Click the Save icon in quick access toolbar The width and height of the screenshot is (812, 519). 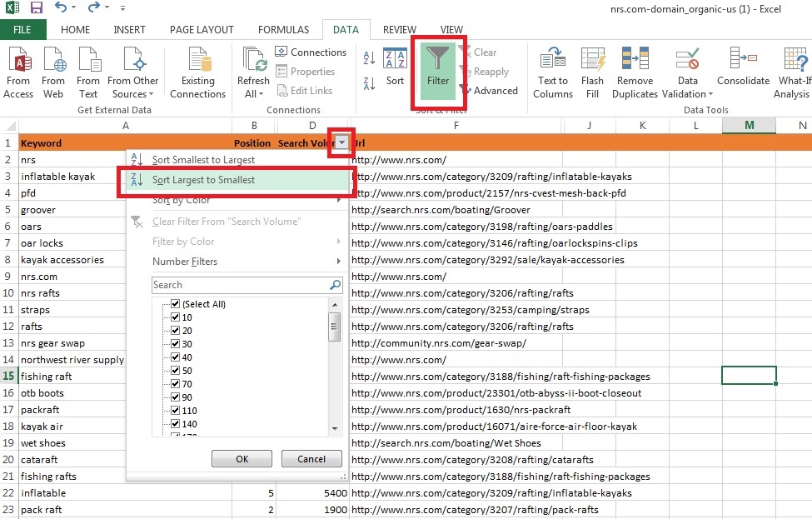37,8
